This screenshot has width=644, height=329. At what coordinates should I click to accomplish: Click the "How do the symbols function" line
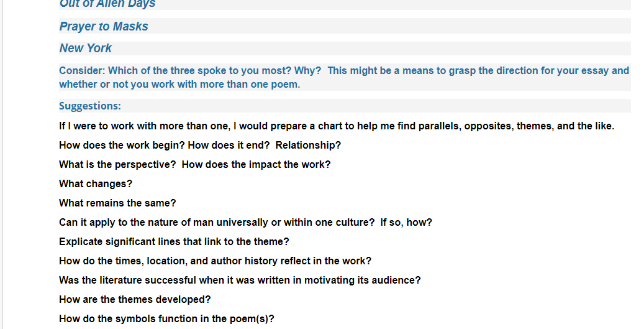[166, 319]
